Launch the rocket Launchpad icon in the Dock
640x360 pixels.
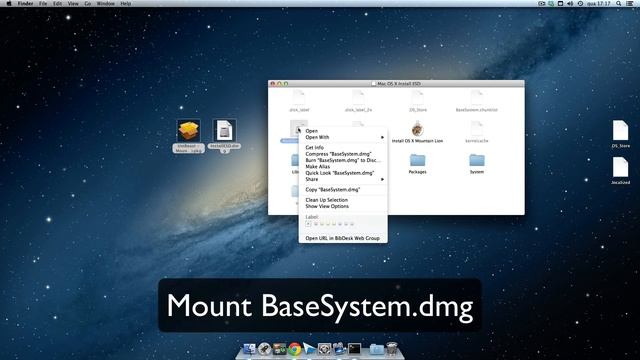pos(264,349)
